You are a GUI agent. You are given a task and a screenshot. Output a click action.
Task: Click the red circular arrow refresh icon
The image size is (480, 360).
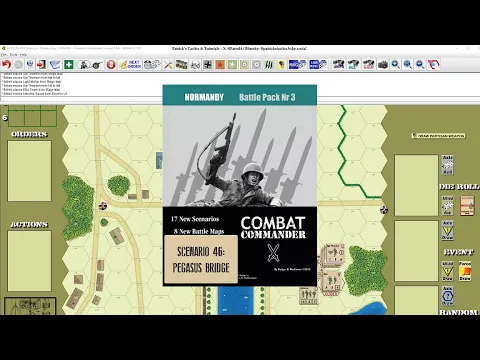pyautogui.click(x=434, y=64)
